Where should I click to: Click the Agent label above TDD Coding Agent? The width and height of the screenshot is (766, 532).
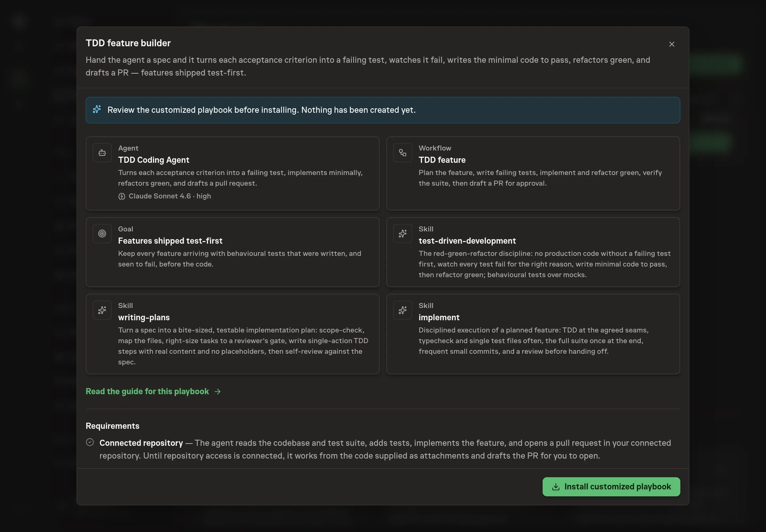[x=128, y=148]
